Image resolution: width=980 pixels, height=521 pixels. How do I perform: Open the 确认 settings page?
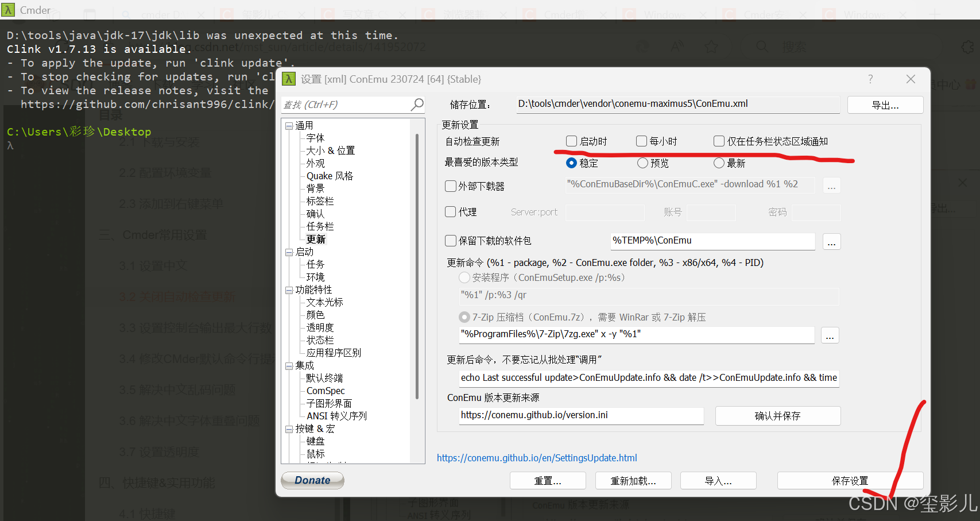315,214
